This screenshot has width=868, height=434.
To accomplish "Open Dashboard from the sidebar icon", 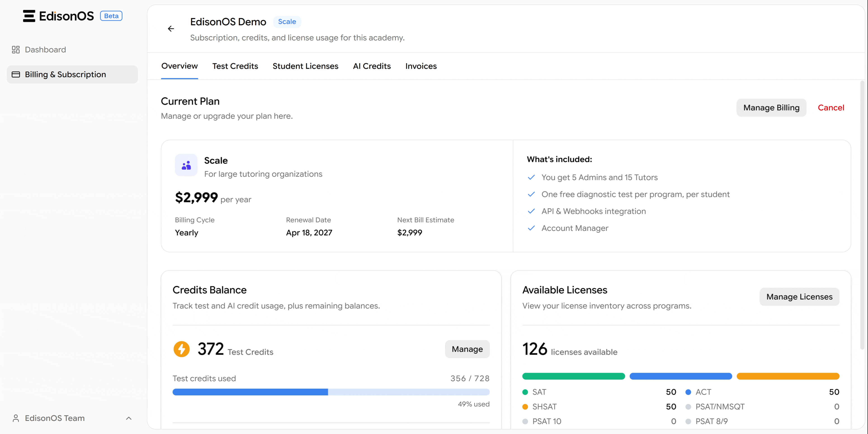I will coord(16,50).
